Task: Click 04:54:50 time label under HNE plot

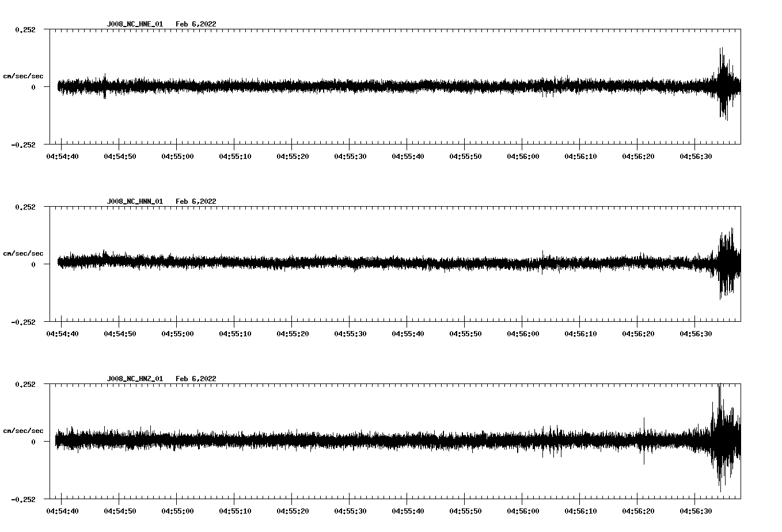Action: click(x=120, y=157)
